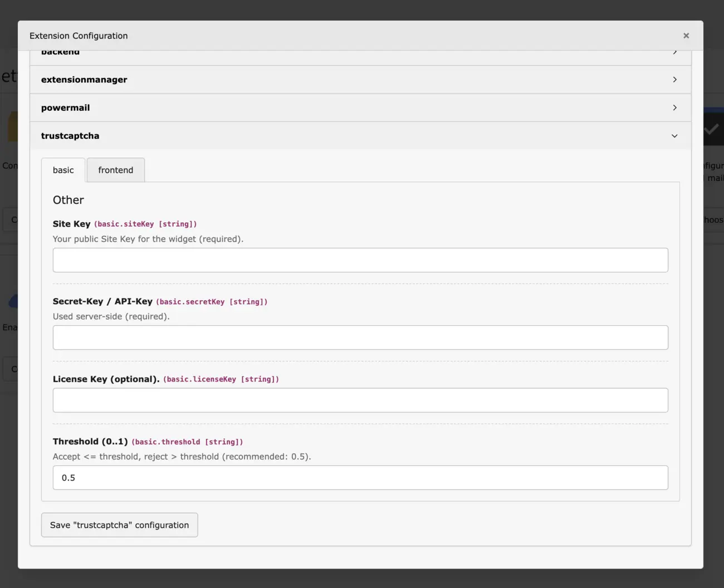Click the License Key optional field

[x=360, y=400]
